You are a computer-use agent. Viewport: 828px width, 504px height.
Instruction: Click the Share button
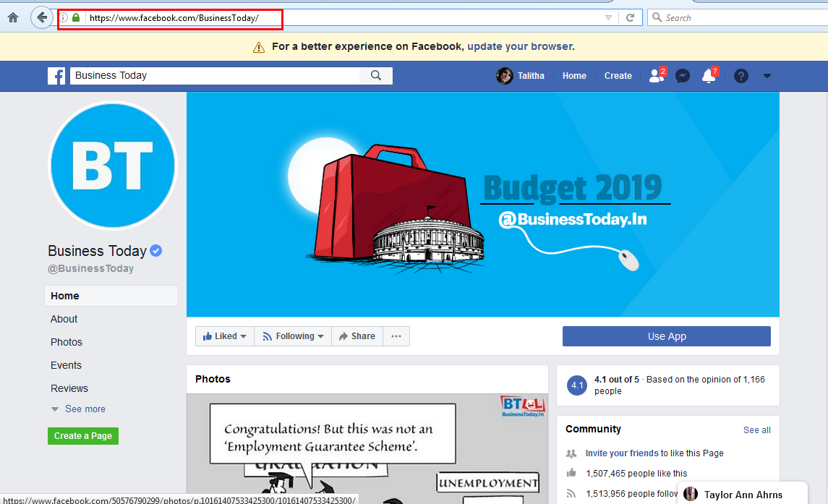[357, 336]
